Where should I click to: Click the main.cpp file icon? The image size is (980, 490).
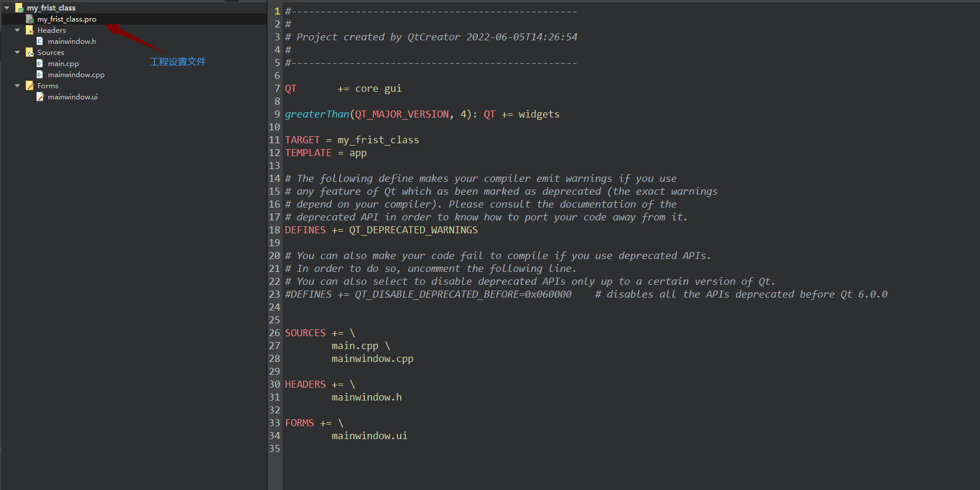coord(40,64)
